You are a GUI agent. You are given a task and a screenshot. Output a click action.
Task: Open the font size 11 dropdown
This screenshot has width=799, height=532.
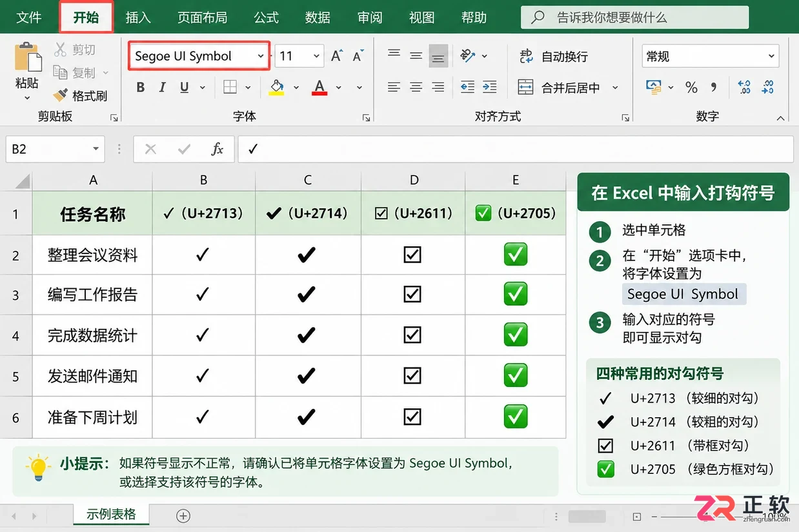[x=317, y=56]
